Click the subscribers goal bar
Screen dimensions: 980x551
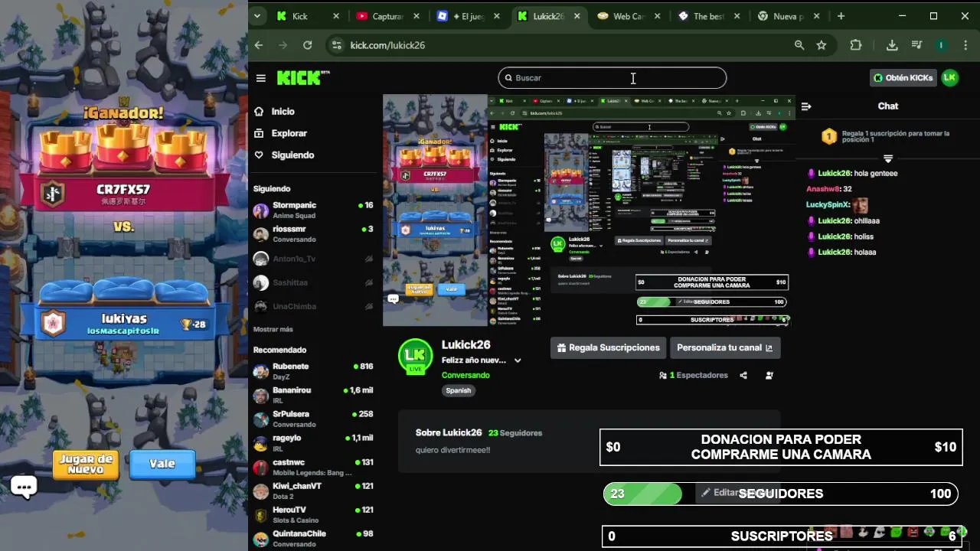click(x=781, y=536)
